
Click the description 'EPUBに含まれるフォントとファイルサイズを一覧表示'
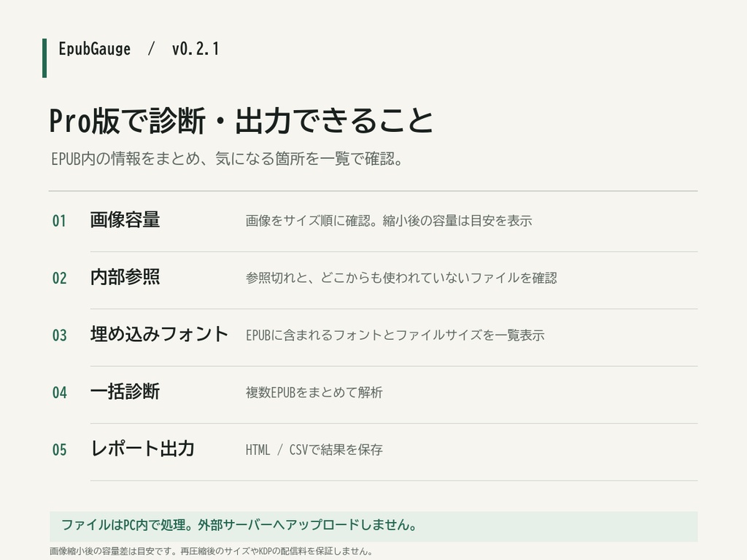pos(395,335)
